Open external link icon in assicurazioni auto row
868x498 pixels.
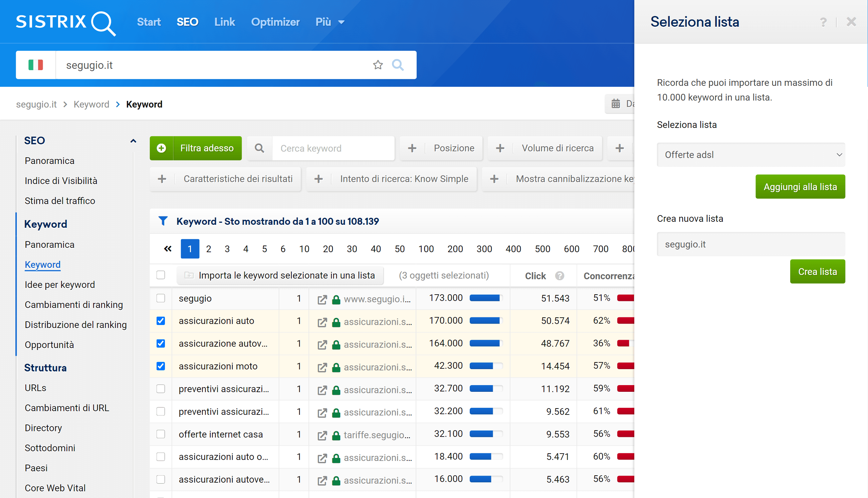[322, 322]
